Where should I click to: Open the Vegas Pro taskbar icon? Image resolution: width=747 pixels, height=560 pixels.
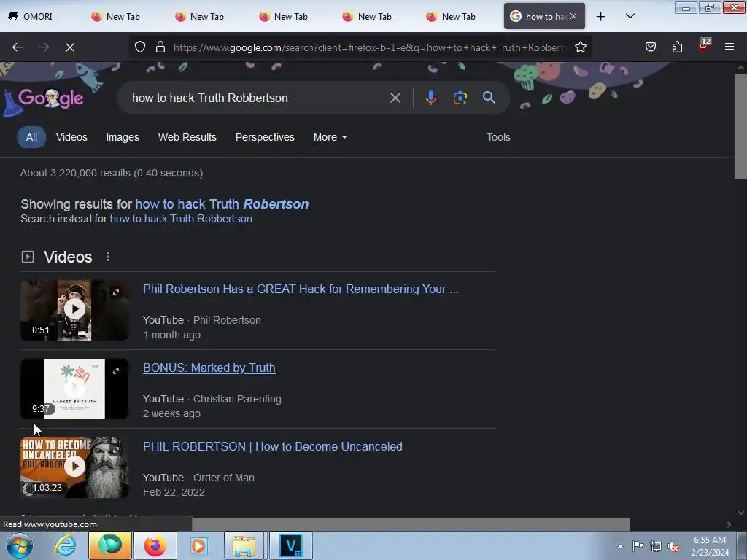click(x=291, y=545)
